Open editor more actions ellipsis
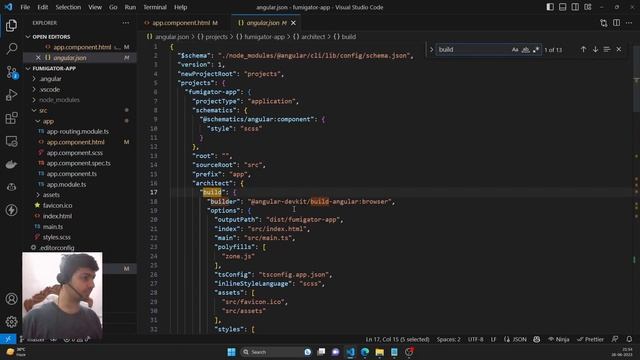The height and width of the screenshot is (360, 640). click(x=629, y=23)
